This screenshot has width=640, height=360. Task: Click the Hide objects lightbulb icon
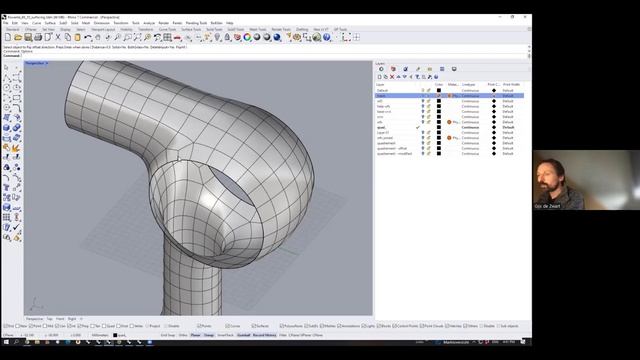pos(218,38)
